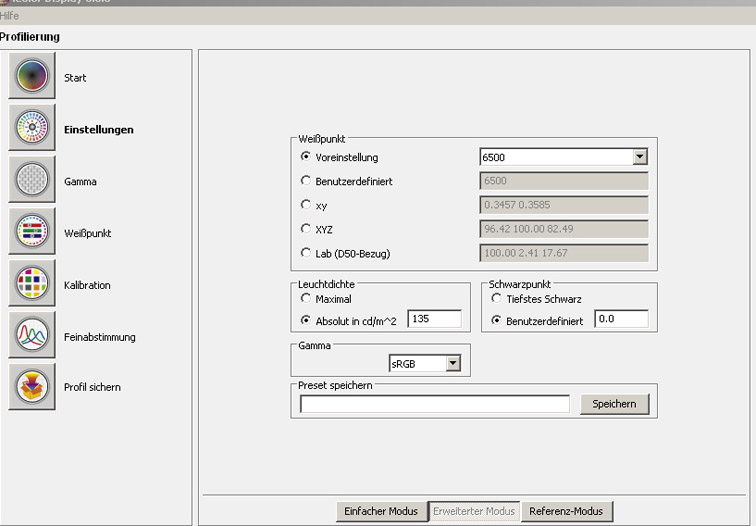Screen dimensions: 756x526
Task: Select Benutzerdefiniert white point radio button
Action: pyautogui.click(x=306, y=181)
